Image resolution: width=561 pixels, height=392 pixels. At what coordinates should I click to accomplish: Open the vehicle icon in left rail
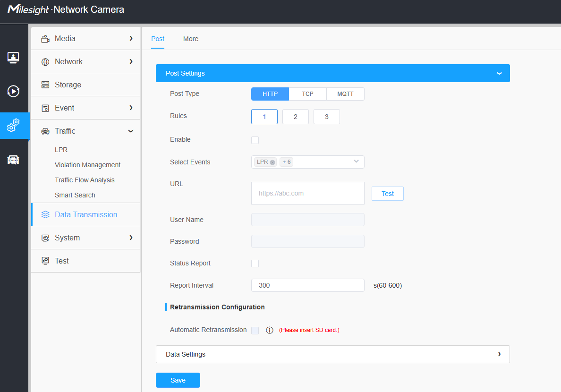click(13, 160)
